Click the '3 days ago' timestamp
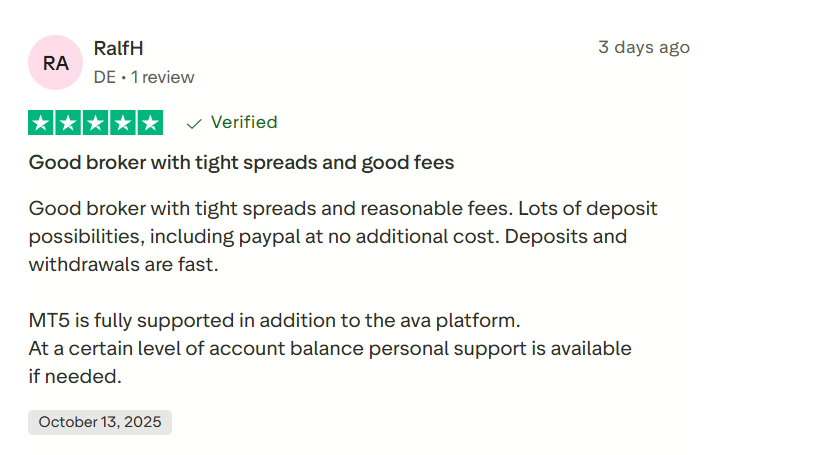The width and height of the screenshot is (814, 455). coord(643,47)
